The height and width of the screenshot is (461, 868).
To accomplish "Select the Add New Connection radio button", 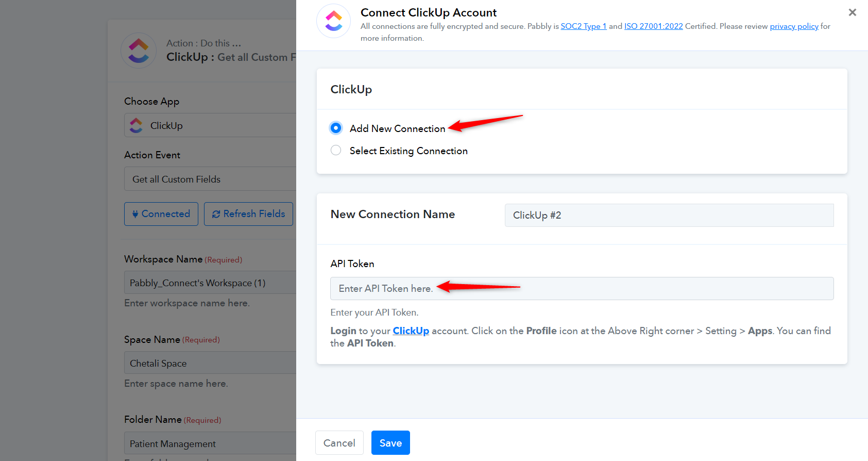I will point(336,128).
